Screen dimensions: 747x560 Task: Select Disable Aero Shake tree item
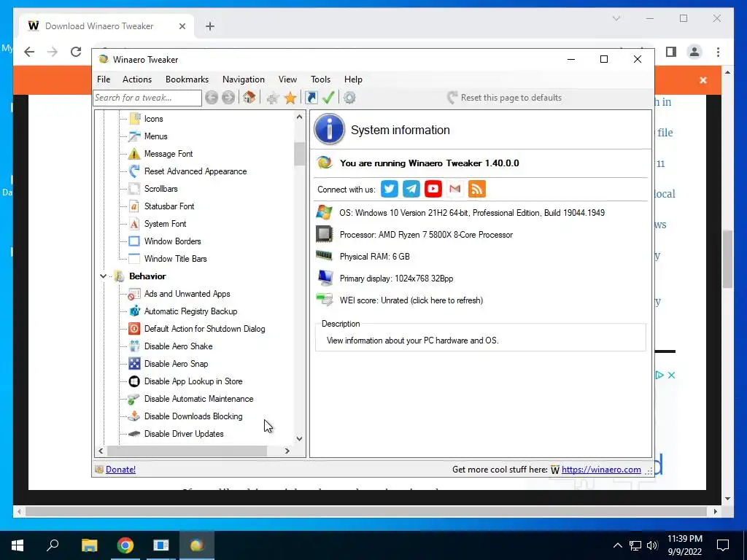178,346
